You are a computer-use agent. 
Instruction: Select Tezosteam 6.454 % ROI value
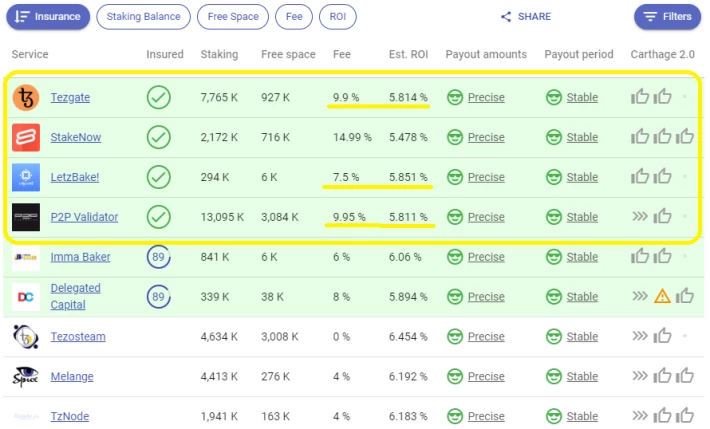pos(408,337)
